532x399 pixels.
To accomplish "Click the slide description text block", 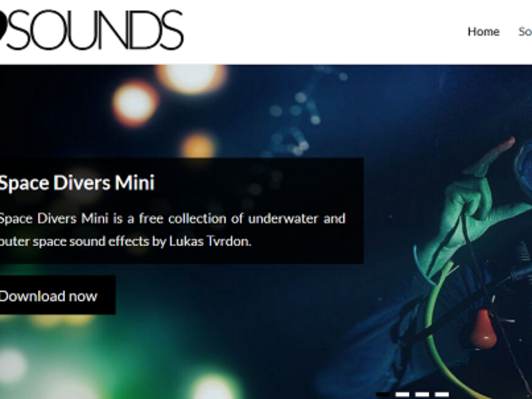I will (172, 230).
